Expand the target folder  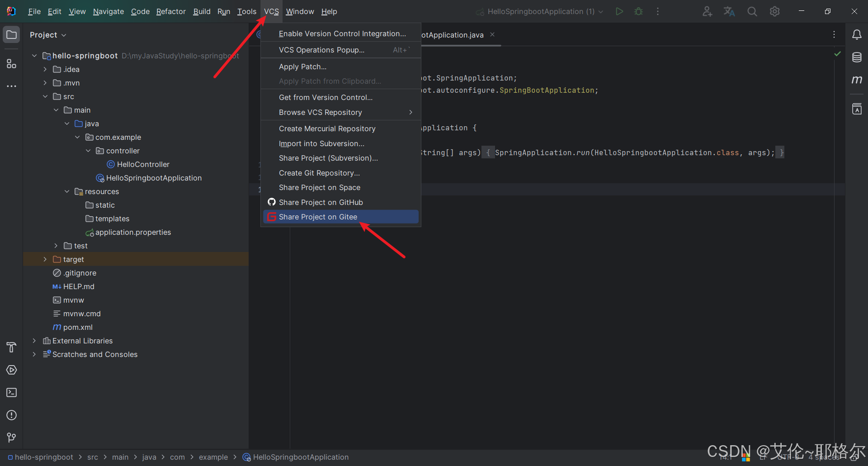45,259
